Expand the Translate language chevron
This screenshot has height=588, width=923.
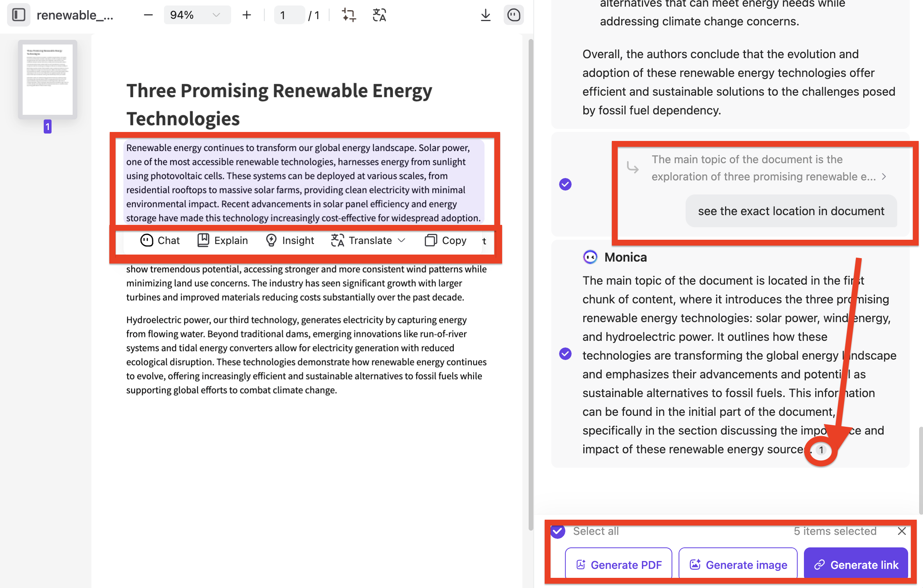coord(401,240)
